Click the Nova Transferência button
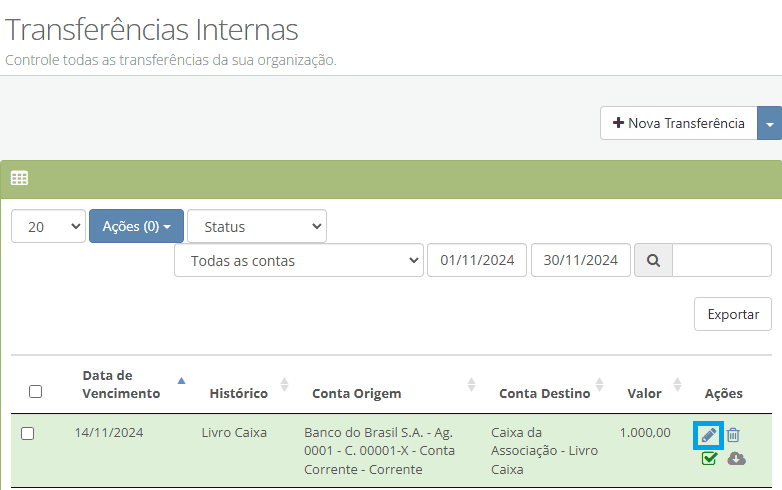Viewport: 782px width, 490px height. [679, 123]
